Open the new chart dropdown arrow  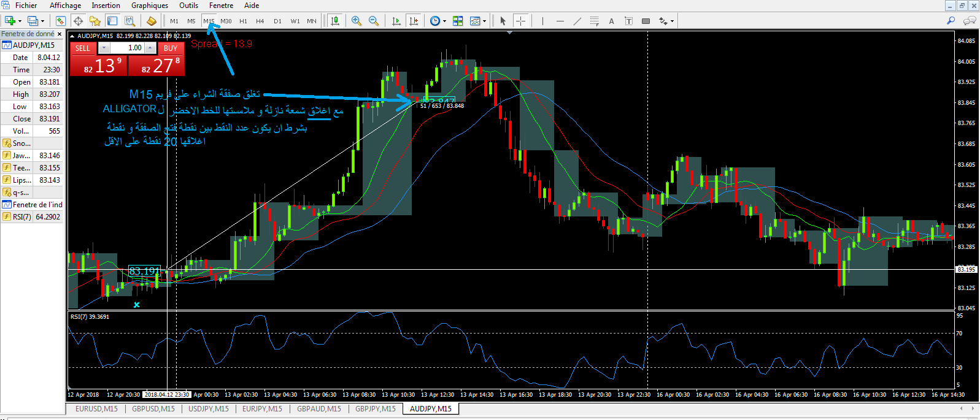tap(20, 21)
